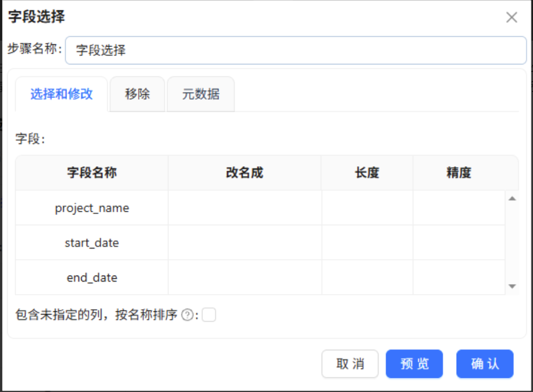
Task: Click 长度 cell in start_date row
Action: (367, 243)
